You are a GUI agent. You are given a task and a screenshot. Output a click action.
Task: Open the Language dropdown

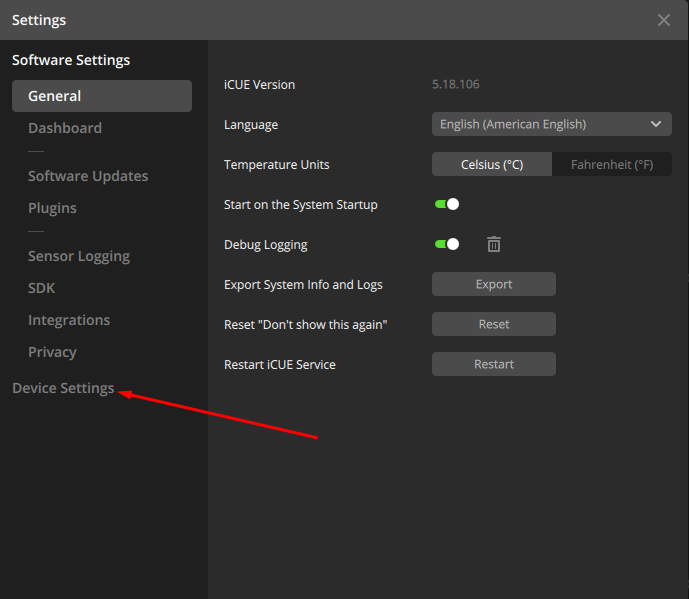[551, 124]
